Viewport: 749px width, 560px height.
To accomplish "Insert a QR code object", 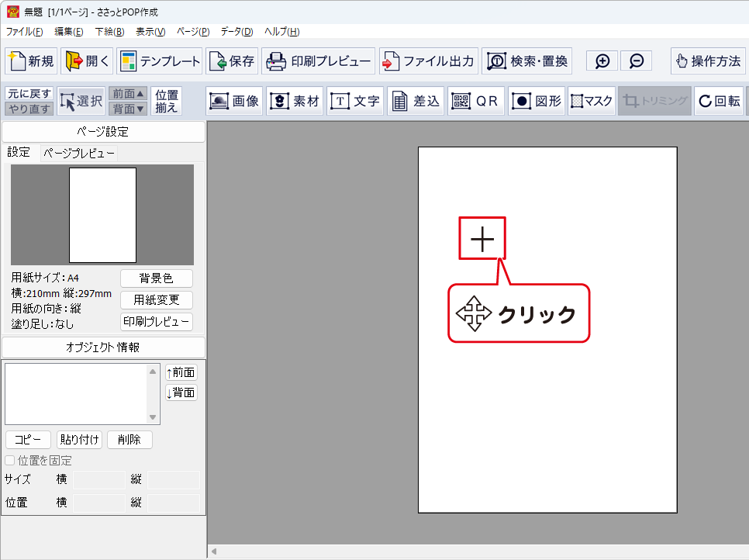I will pos(475,101).
